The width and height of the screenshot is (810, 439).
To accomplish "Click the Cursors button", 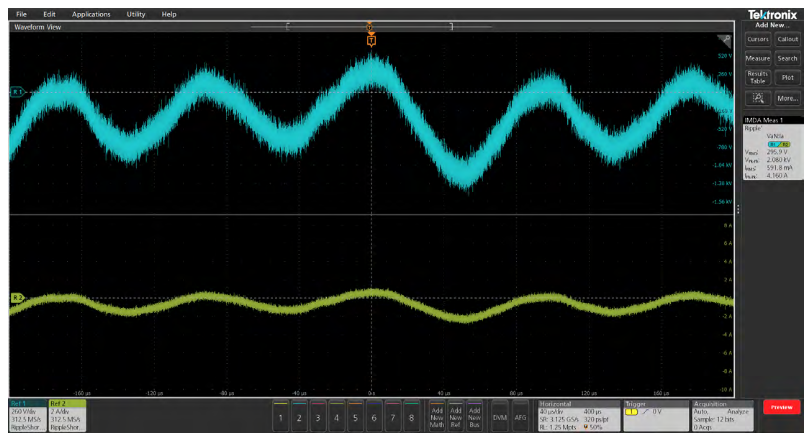I will [757, 39].
